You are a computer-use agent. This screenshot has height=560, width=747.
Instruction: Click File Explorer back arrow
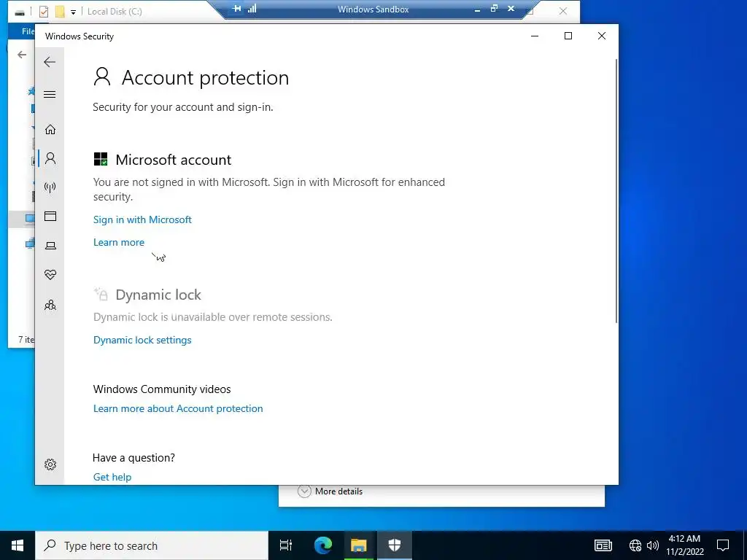coord(22,55)
